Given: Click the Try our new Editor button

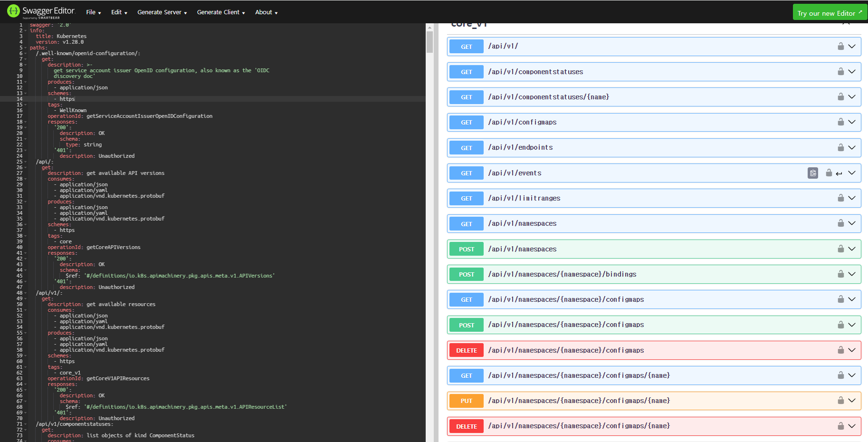Looking at the screenshot, I should (x=829, y=12).
